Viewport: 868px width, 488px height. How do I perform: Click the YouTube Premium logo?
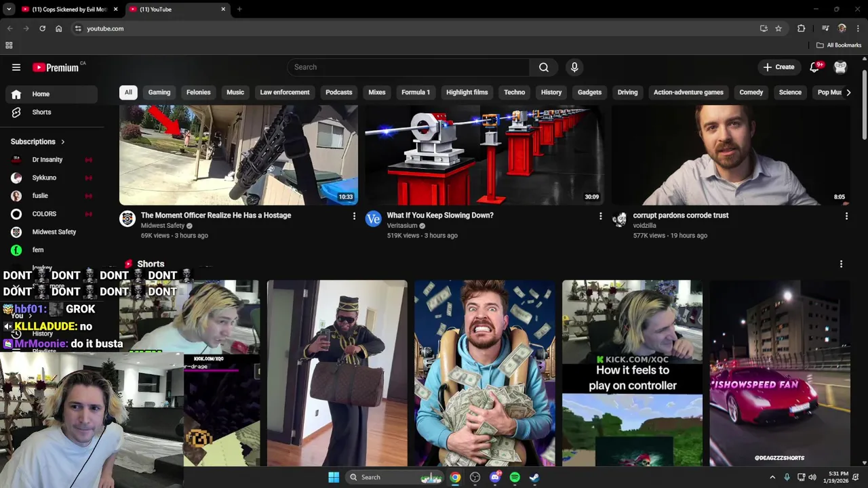click(57, 67)
